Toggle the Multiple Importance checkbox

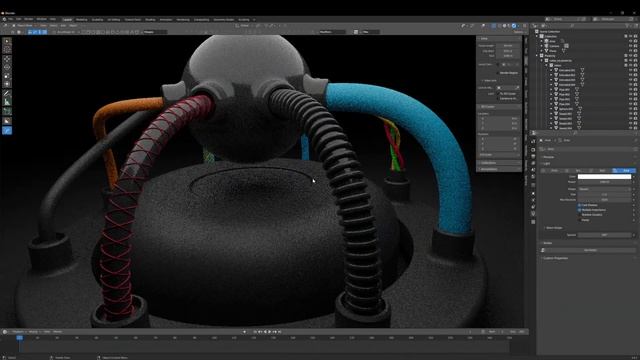click(580, 210)
